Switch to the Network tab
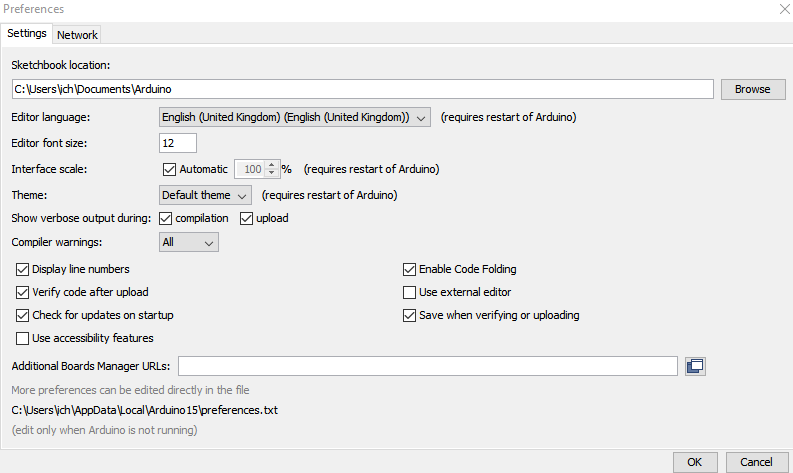793x473 pixels. 77,35
